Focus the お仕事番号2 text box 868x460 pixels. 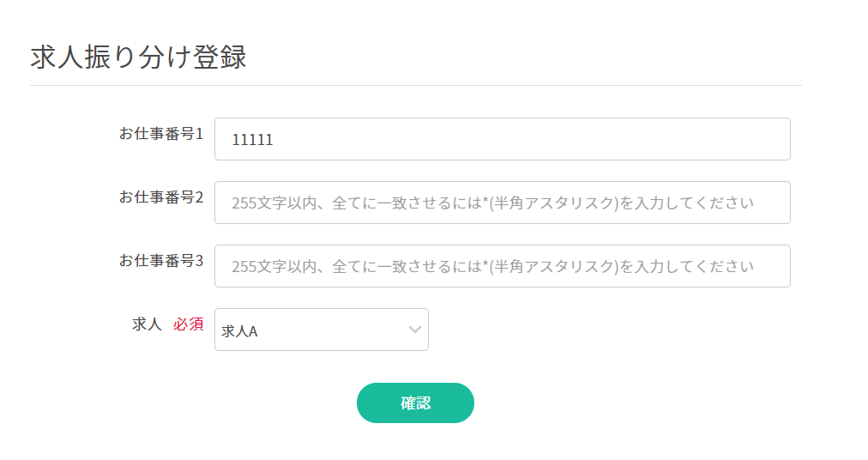pyautogui.click(x=502, y=203)
